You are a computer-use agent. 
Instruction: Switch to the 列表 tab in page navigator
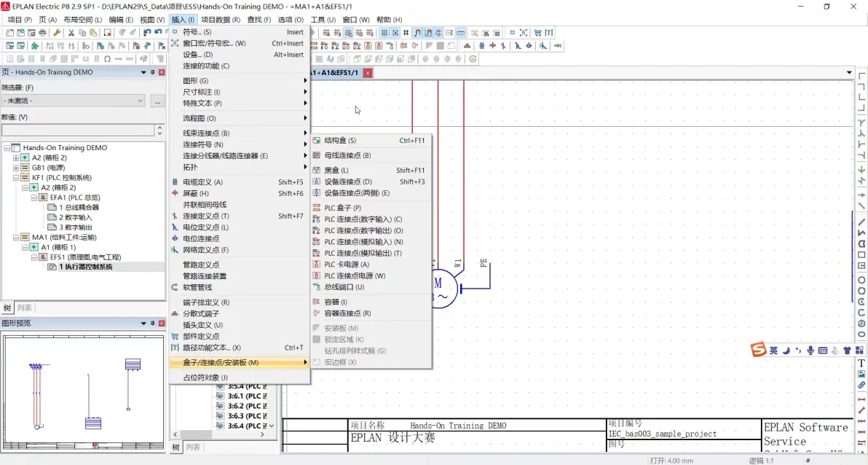[x=24, y=308]
